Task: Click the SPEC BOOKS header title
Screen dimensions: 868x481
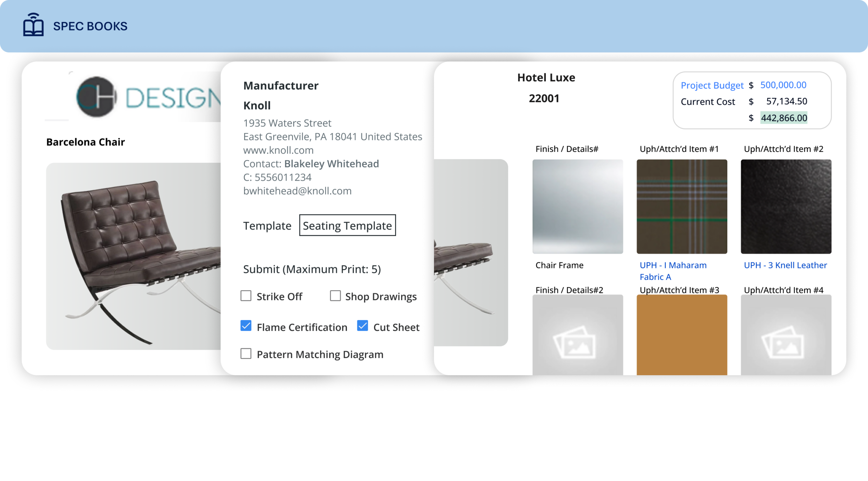Action: point(90,26)
